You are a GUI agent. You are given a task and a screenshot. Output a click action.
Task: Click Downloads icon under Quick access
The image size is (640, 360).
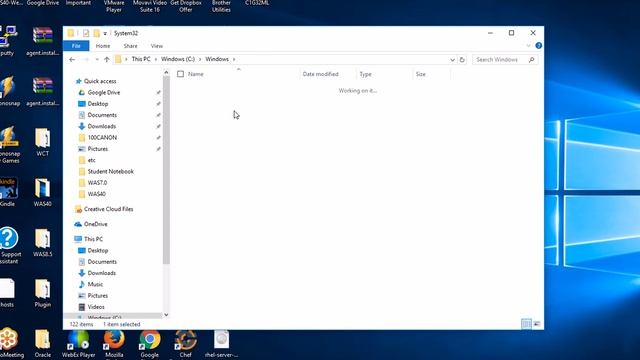[82, 126]
